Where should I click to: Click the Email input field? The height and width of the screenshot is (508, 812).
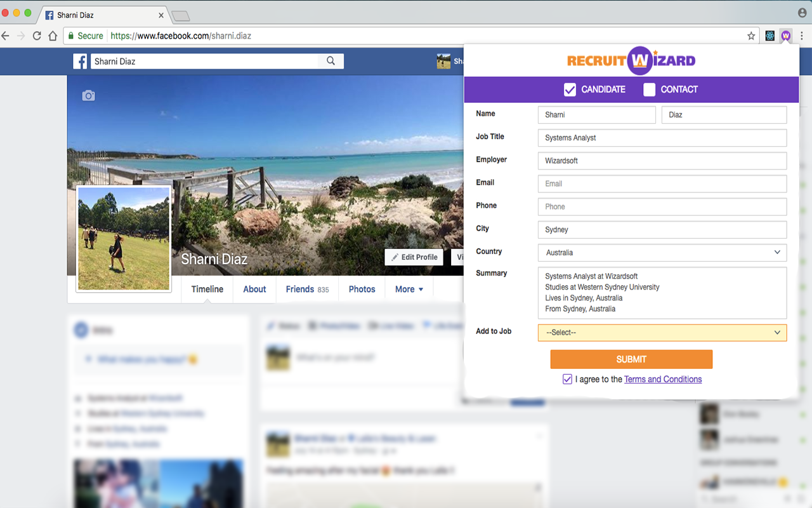click(x=662, y=184)
